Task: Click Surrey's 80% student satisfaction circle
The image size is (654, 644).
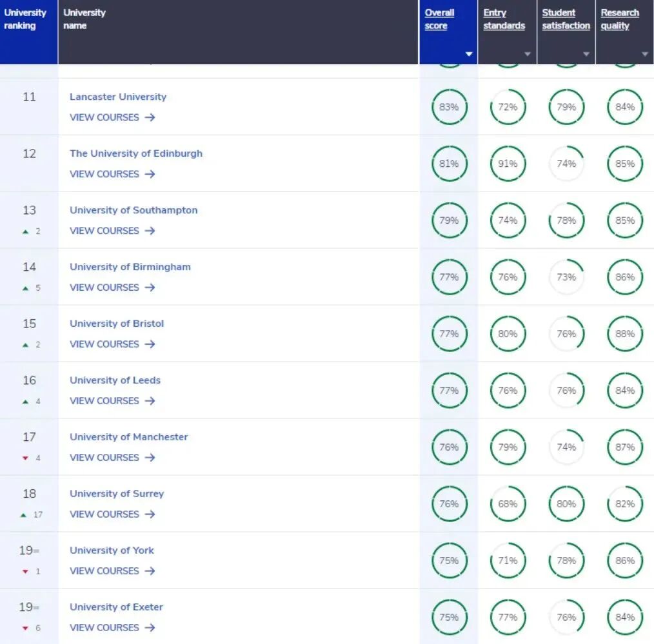Action: point(566,504)
